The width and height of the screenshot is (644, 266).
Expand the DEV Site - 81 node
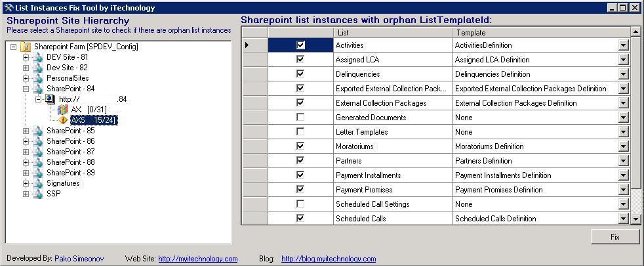26,57
